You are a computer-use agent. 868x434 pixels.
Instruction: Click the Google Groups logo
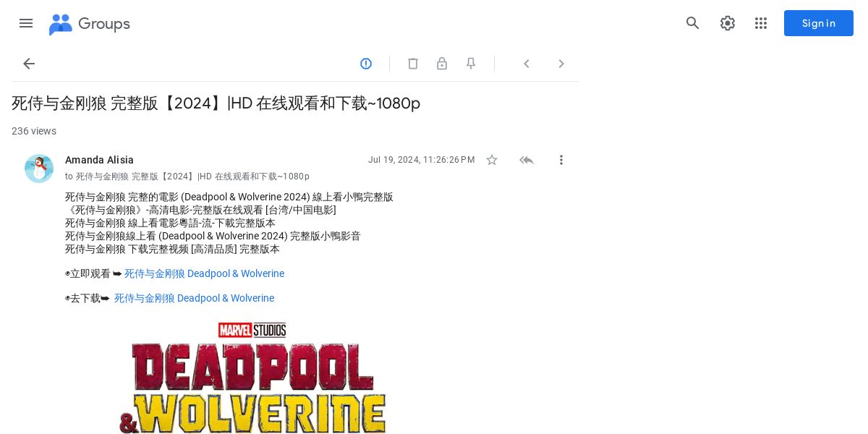pyautogui.click(x=61, y=24)
